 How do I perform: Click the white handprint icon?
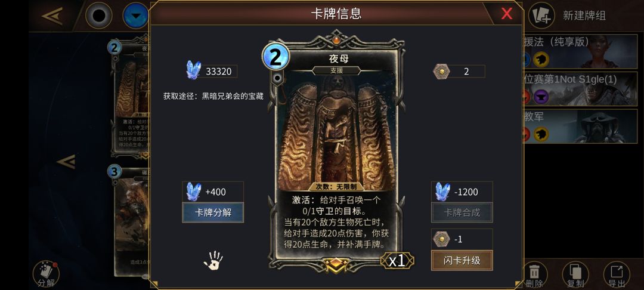pos(213,261)
